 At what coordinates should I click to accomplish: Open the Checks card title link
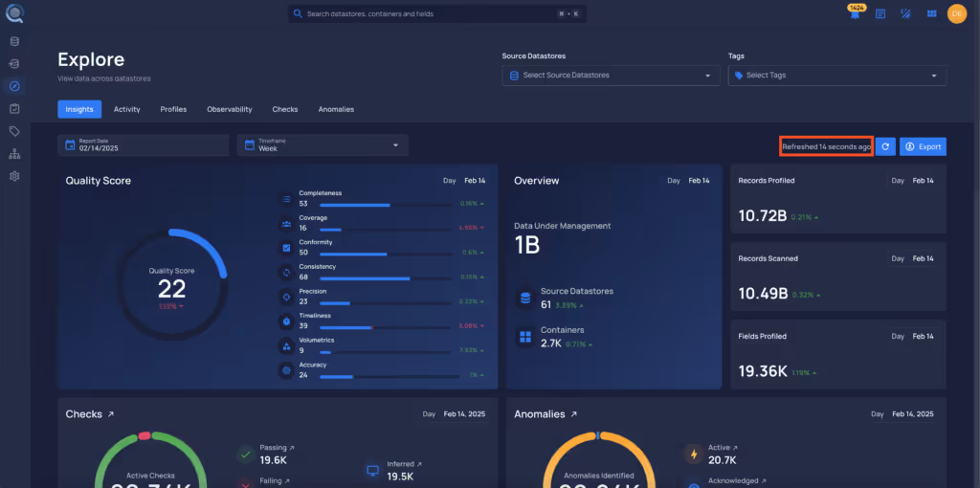90,414
